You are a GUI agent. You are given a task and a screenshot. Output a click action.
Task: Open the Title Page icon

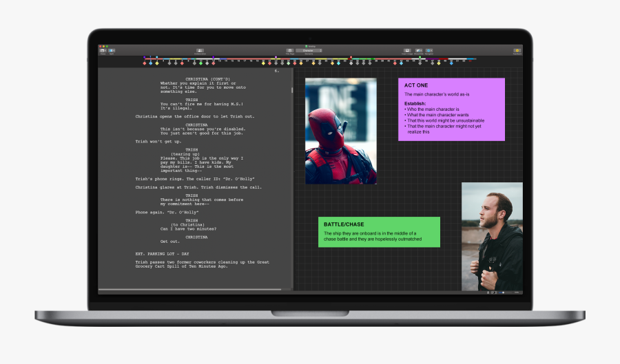(290, 51)
